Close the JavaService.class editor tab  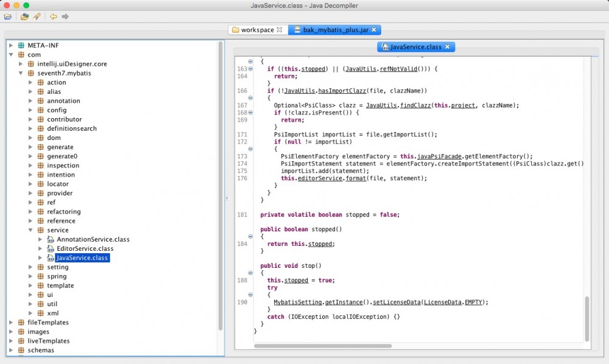click(x=448, y=47)
